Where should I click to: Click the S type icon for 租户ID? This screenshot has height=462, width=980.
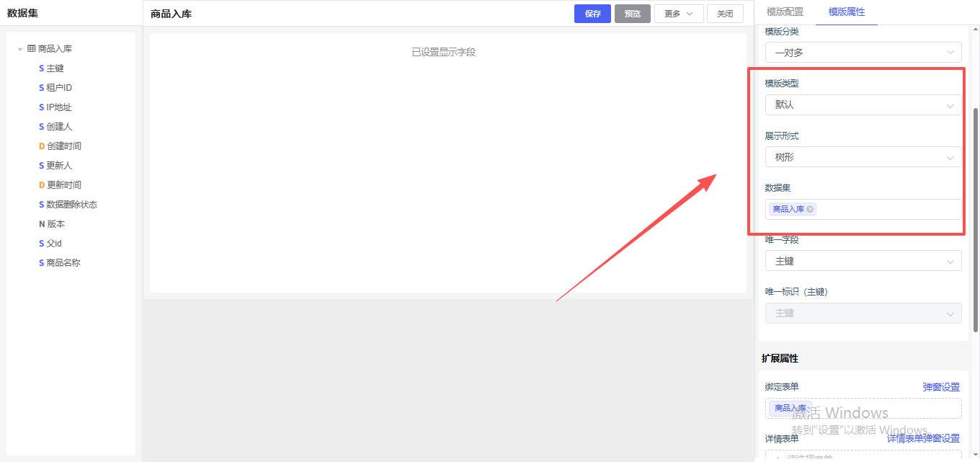point(42,88)
